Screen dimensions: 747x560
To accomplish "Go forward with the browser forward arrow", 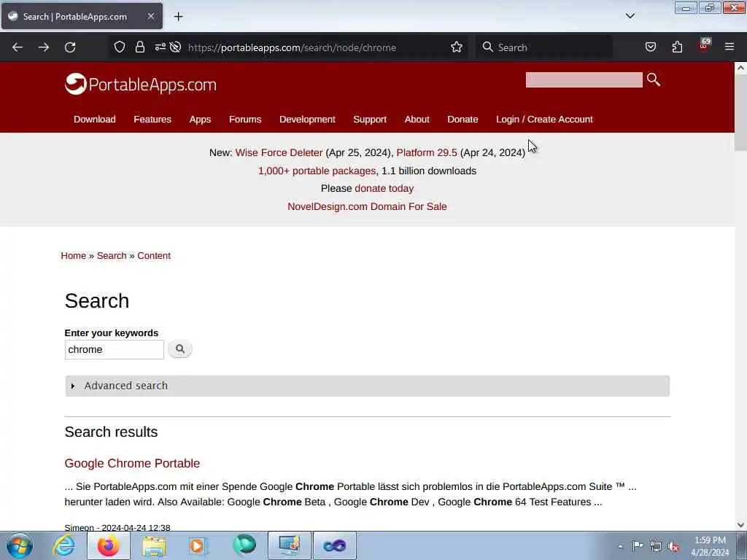I will click(x=44, y=47).
